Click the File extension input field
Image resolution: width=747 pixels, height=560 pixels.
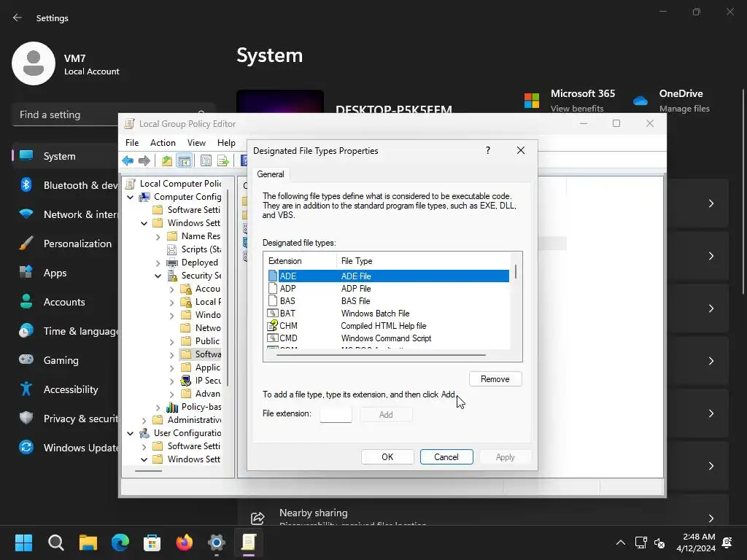point(336,414)
